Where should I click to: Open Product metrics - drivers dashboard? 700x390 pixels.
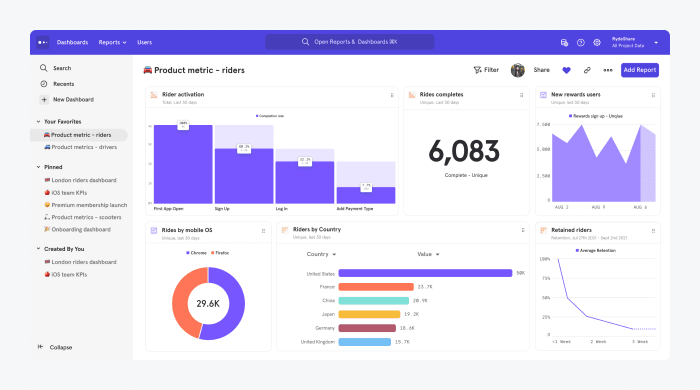coord(80,147)
